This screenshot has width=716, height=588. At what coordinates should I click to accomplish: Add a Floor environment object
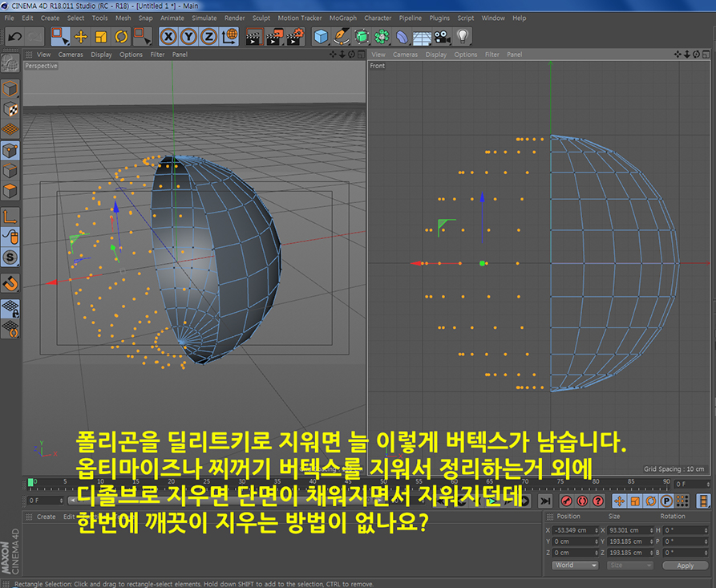click(x=422, y=37)
